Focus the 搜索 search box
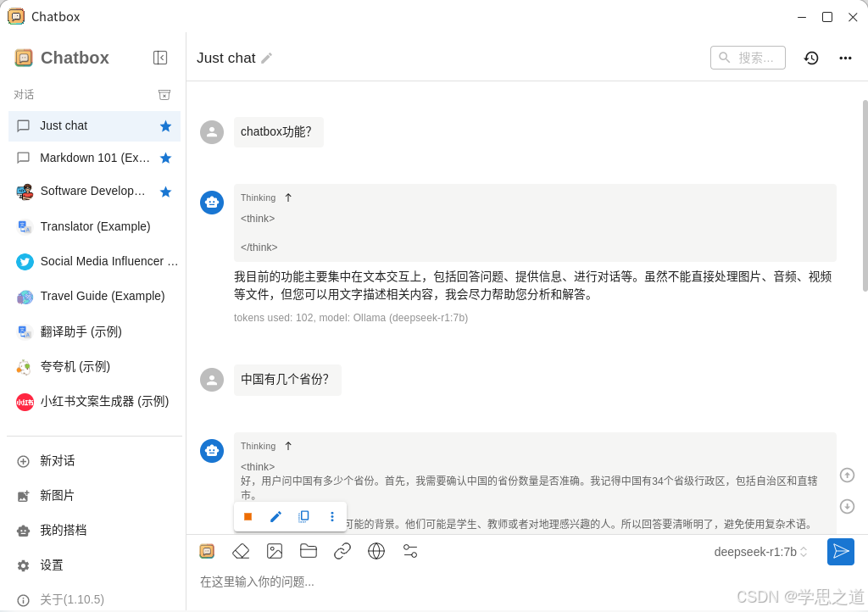This screenshot has width=868, height=612. [748, 58]
